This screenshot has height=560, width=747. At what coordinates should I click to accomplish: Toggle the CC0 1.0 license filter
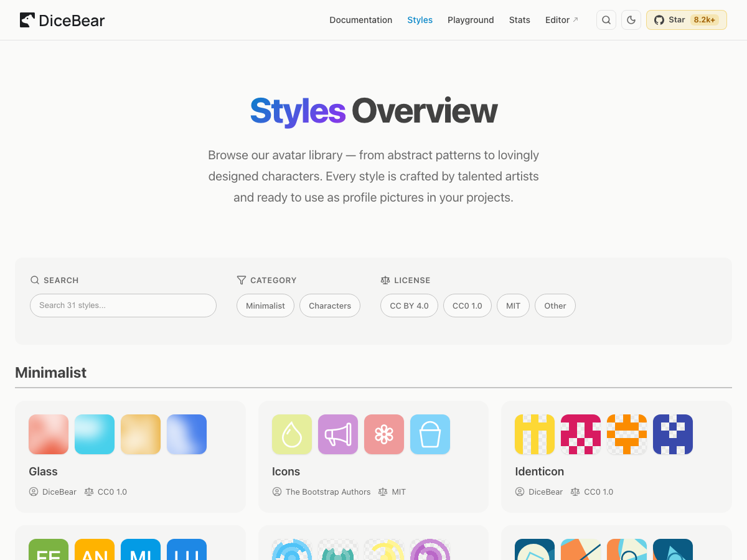[x=467, y=306]
